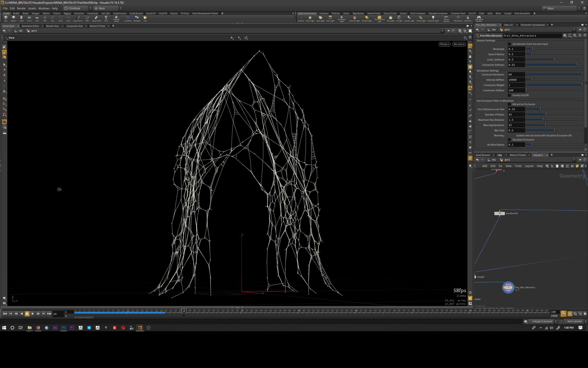Select the Null shelf tool
Screen dimensions: 588x368
[45, 18]
